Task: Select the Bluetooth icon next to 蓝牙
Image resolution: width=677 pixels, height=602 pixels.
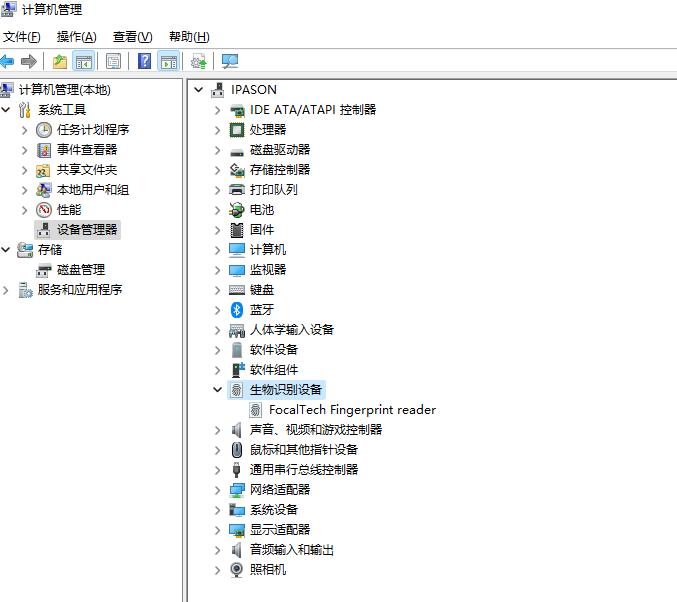Action: pos(237,310)
